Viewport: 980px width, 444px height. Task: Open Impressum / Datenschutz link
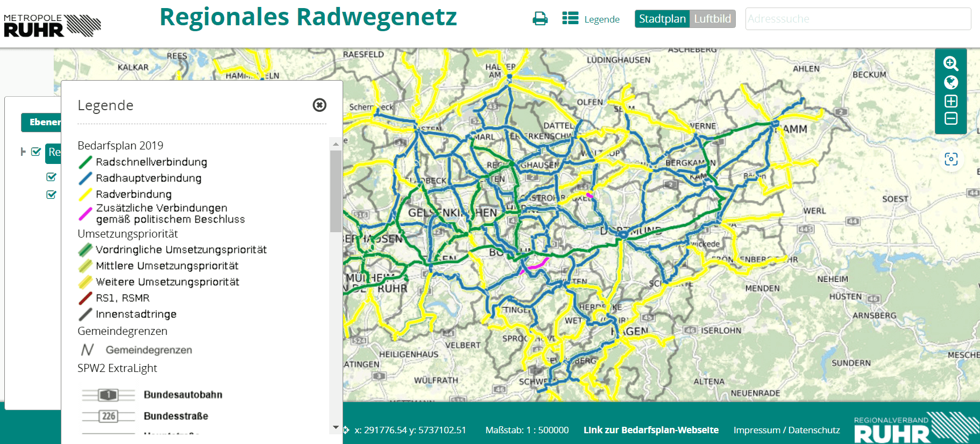click(x=786, y=430)
